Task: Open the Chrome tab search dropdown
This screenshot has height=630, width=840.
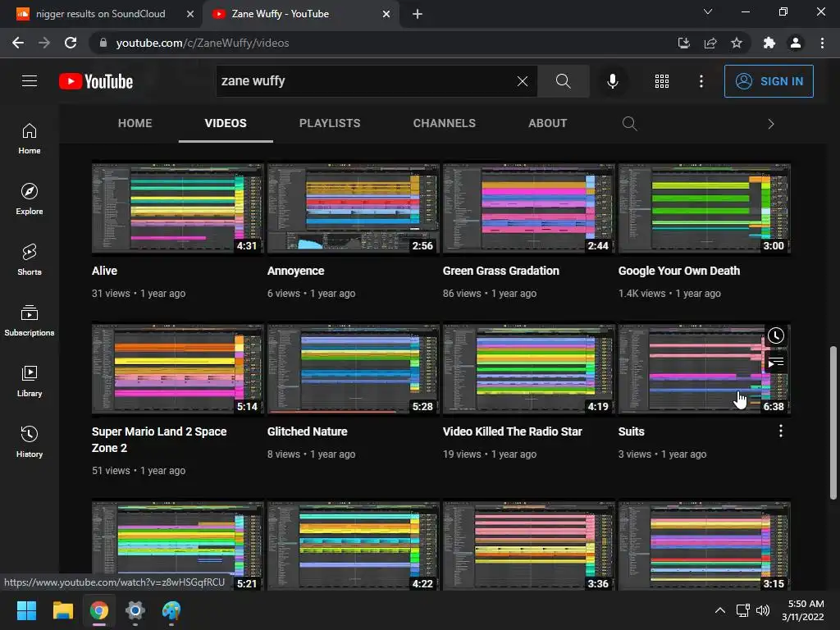Action: coord(708,11)
